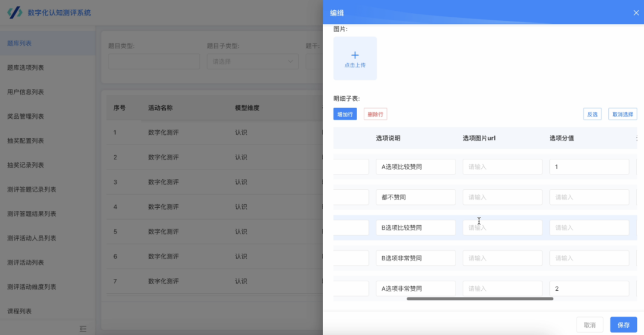Click the 保存 button

coord(624,325)
